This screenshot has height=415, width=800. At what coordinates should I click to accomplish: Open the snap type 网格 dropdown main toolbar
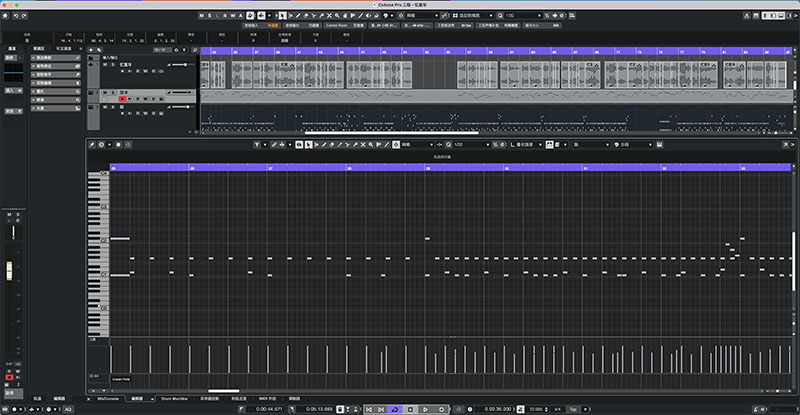point(423,15)
